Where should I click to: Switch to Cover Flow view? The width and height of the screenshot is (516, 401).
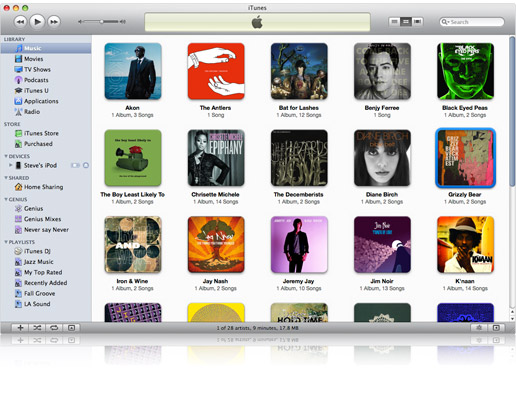click(x=417, y=22)
